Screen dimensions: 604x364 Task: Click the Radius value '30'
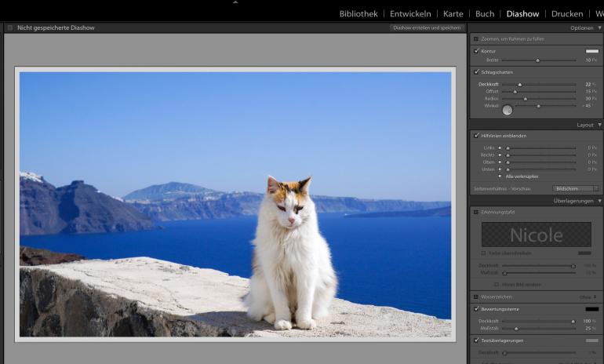pyautogui.click(x=588, y=99)
